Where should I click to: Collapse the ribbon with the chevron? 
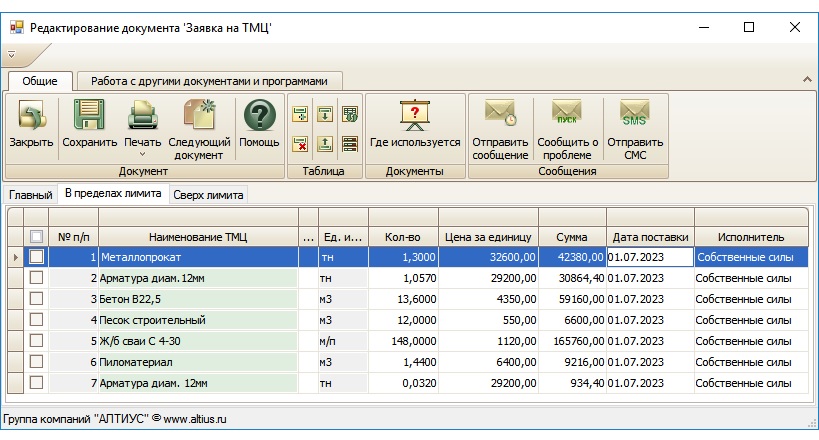pyautogui.click(x=807, y=79)
